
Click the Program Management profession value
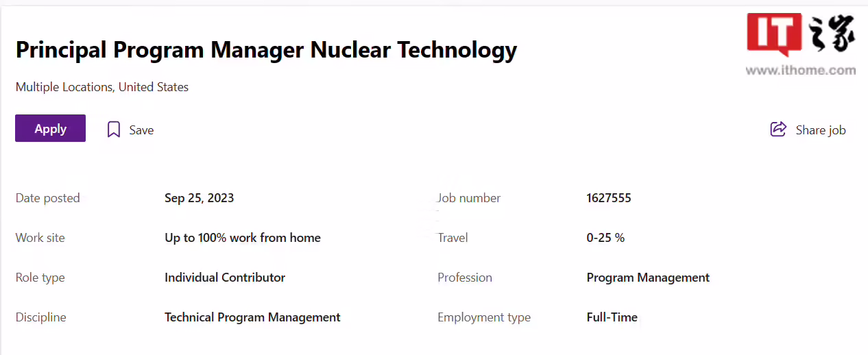[648, 278]
